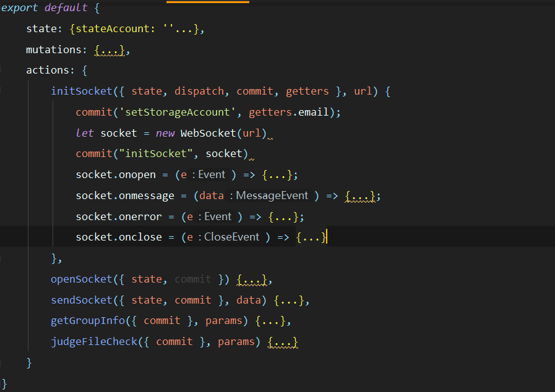The image size is (555, 392).
Task: Click the "initSocket" double-quoted string
Action: (x=156, y=153)
